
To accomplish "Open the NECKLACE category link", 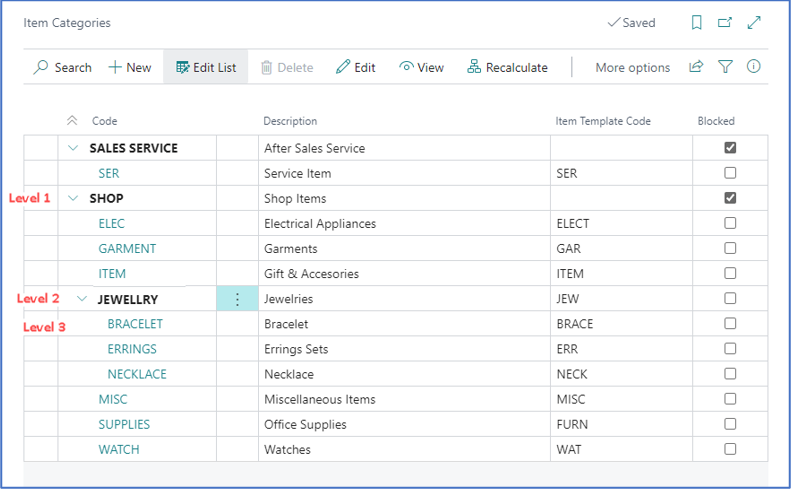I will click(137, 374).
